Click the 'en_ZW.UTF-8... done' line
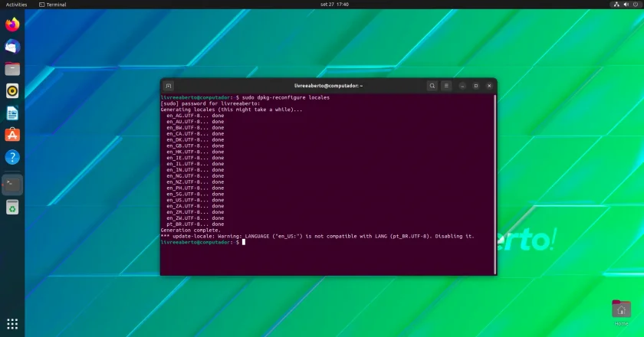The height and width of the screenshot is (337, 644). pos(195,218)
